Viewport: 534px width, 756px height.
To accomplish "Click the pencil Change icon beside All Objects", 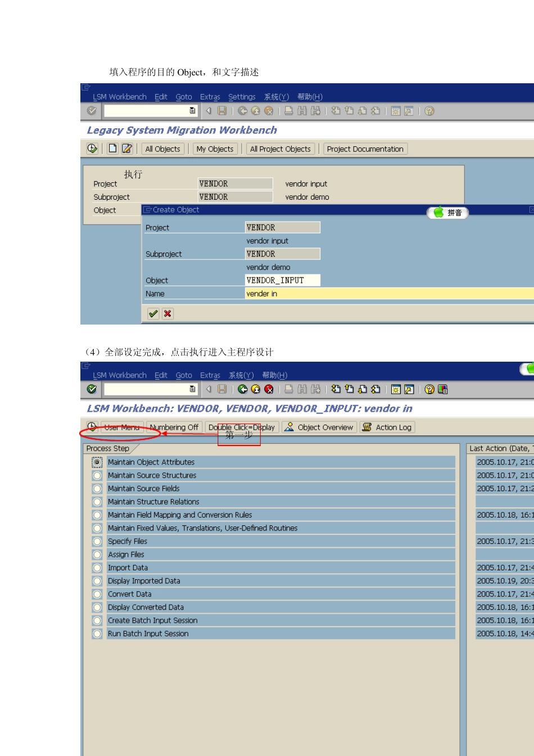I will click(127, 148).
